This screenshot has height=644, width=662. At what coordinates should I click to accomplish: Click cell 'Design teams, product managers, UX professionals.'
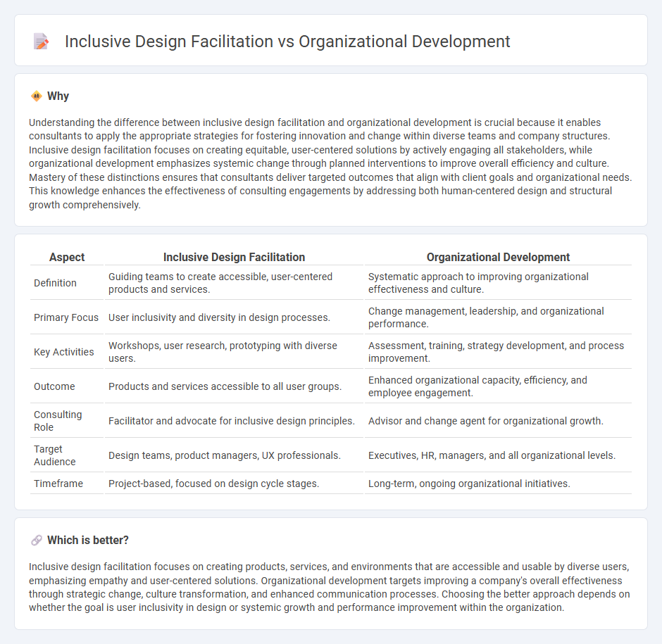tap(234, 455)
